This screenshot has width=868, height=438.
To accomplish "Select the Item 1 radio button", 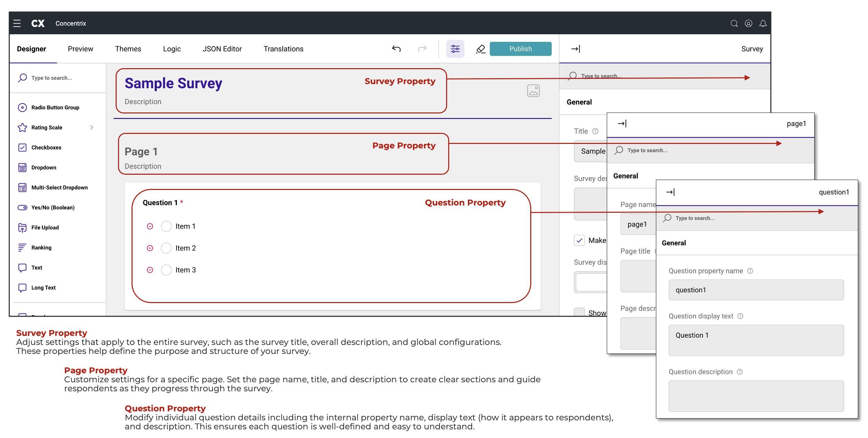I will click(x=166, y=226).
